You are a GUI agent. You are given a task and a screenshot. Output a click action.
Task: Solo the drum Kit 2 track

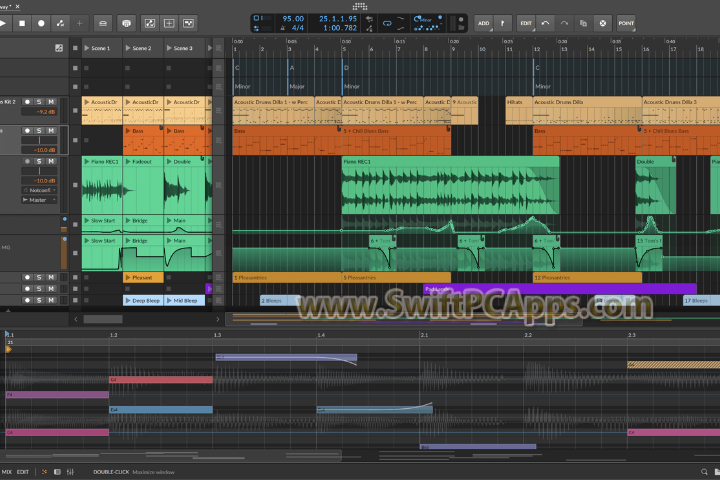[39, 102]
